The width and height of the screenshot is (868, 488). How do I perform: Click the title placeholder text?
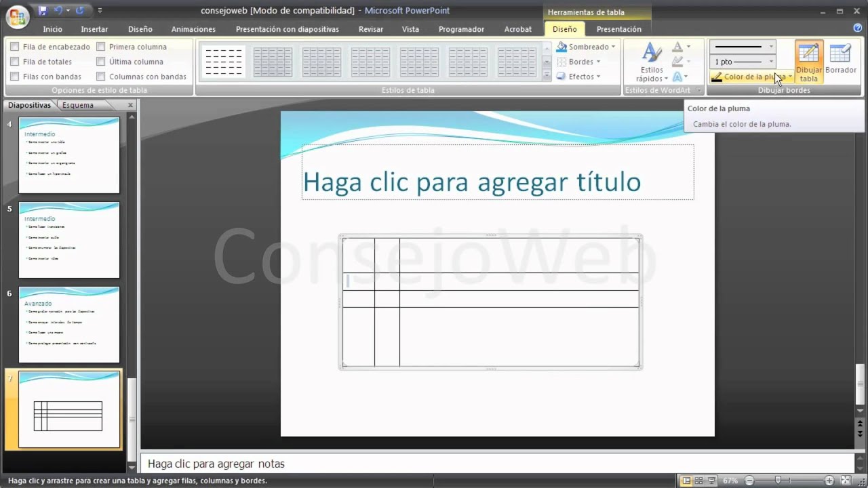tap(471, 182)
